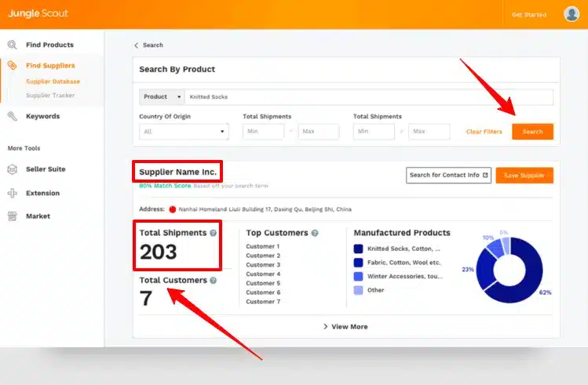The height and width of the screenshot is (385, 588).
Task: Open Supplier Tracker in sidebar
Action: point(50,95)
